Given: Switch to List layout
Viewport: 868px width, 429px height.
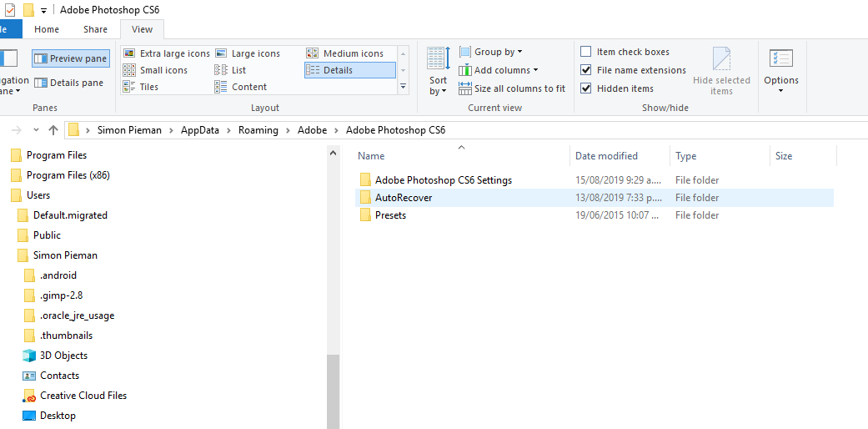Looking at the screenshot, I should 231,70.
